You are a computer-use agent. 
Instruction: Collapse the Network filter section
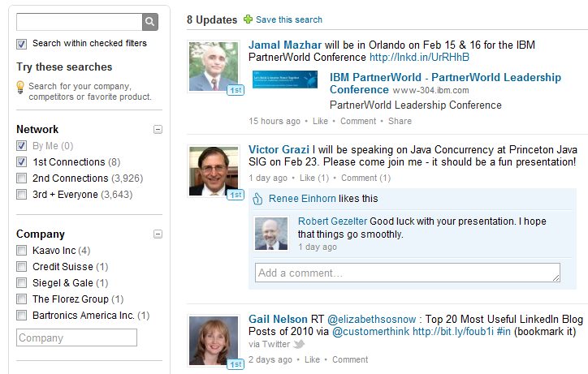point(158,130)
